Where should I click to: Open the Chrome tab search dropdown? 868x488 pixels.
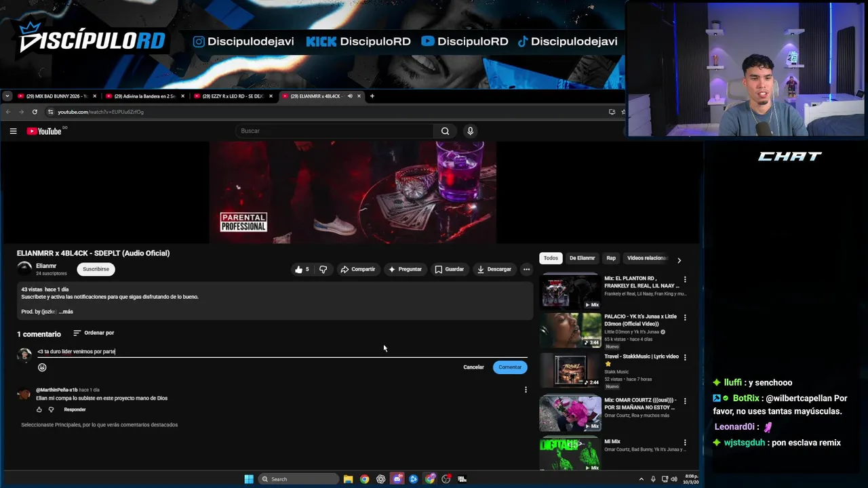tap(7, 96)
